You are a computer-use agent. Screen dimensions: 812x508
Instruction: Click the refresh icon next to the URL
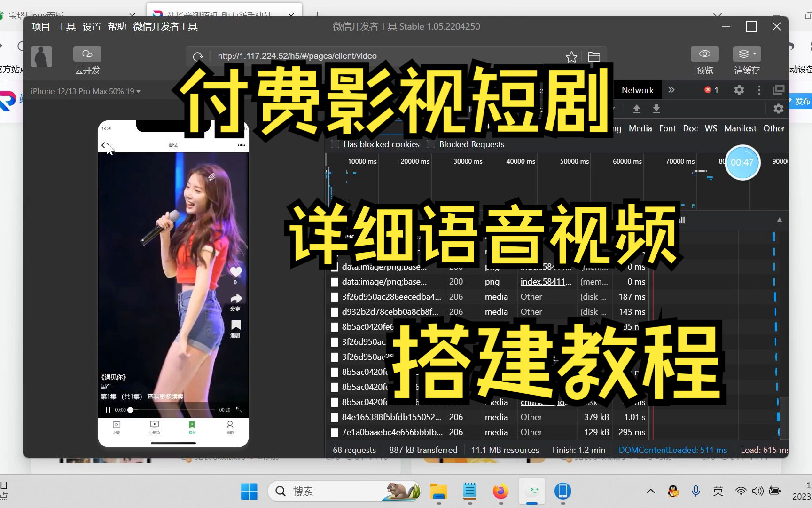(198, 57)
